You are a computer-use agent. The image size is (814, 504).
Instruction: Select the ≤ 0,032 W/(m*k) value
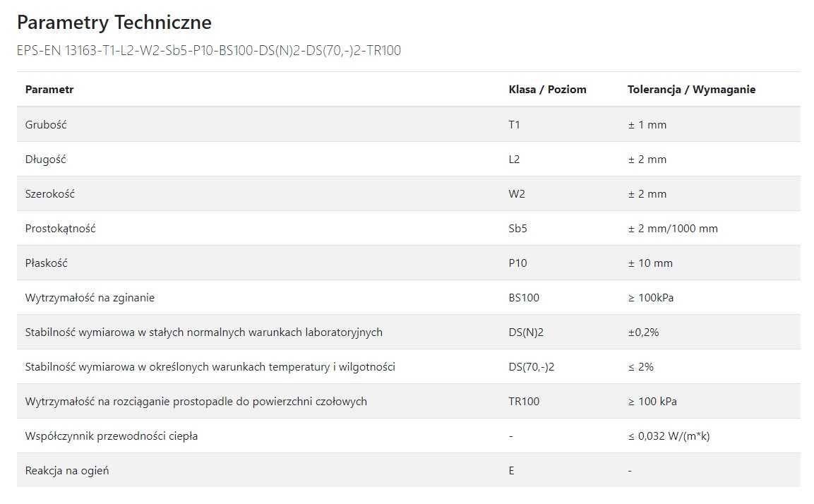click(x=669, y=436)
